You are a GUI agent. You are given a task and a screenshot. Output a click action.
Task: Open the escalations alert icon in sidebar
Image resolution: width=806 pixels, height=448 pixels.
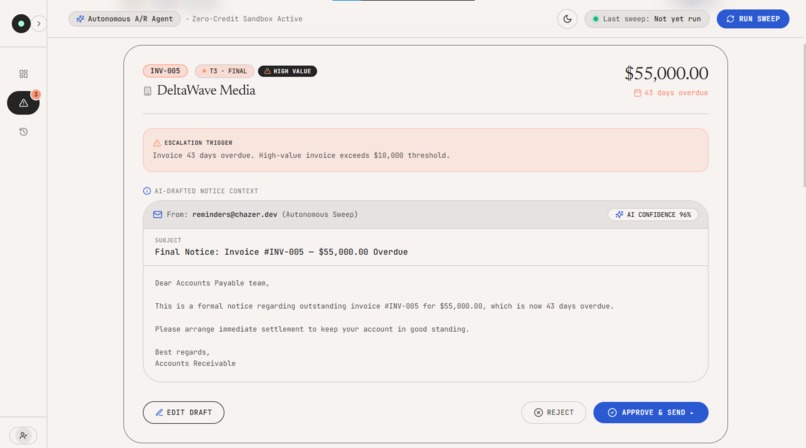tap(23, 103)
